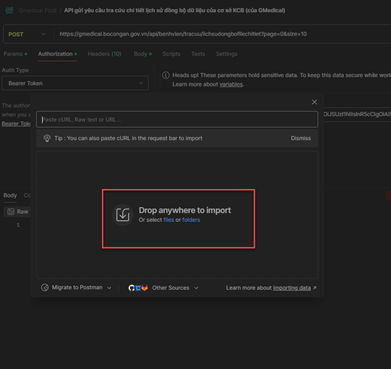Click the lightbulb tip icon
This screenshot has height=369, width=391.
47,138
